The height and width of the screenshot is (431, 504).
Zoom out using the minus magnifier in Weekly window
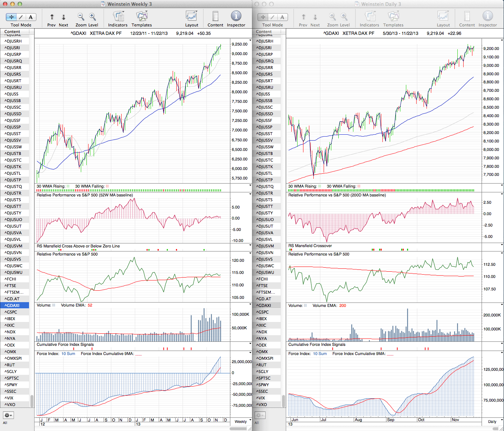[81, 17]
